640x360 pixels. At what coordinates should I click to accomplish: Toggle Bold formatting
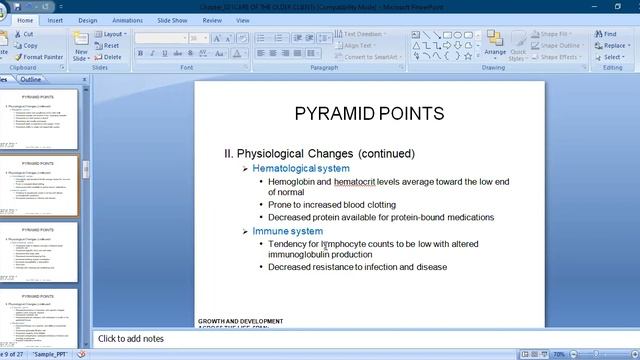click(140, 53)
